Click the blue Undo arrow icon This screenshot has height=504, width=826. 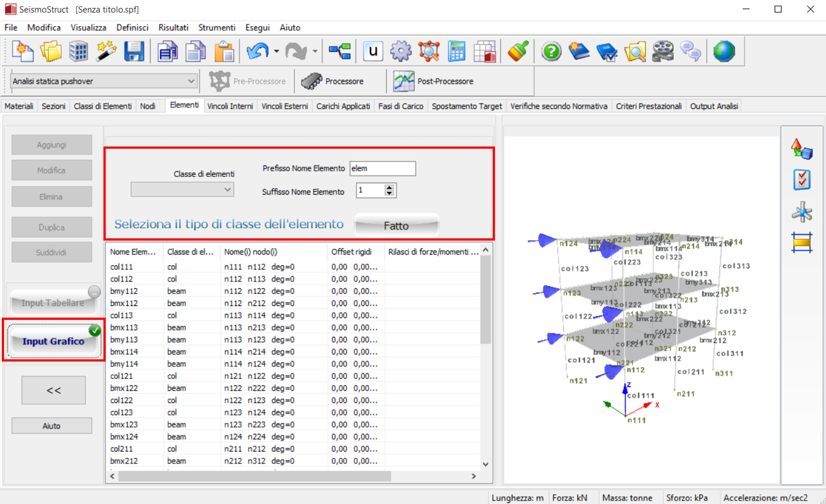tap(258, 52)
